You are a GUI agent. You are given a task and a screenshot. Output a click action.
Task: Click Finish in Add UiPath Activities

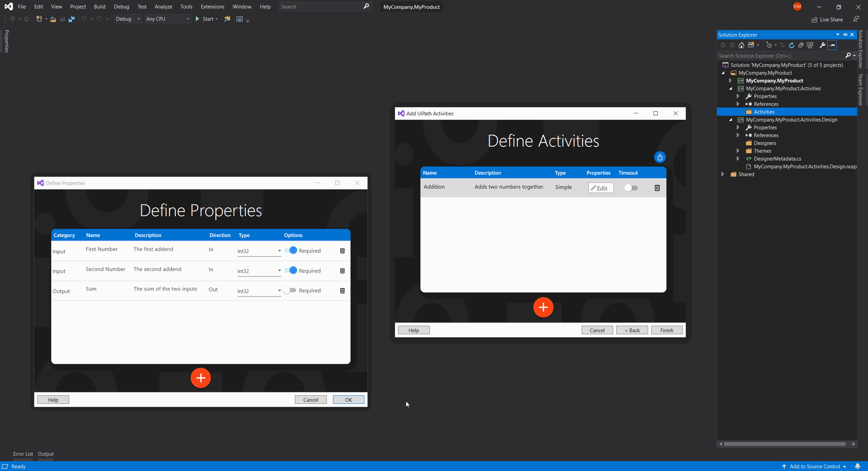pyautogui.click(x=666, y=330)
